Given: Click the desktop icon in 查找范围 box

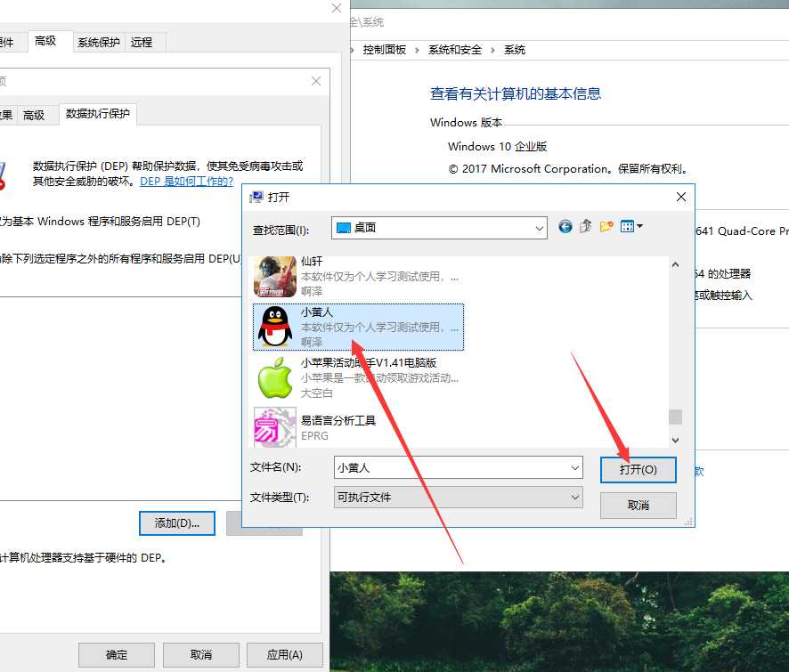Looking at the screenshot, I should [x=343, y=228].
